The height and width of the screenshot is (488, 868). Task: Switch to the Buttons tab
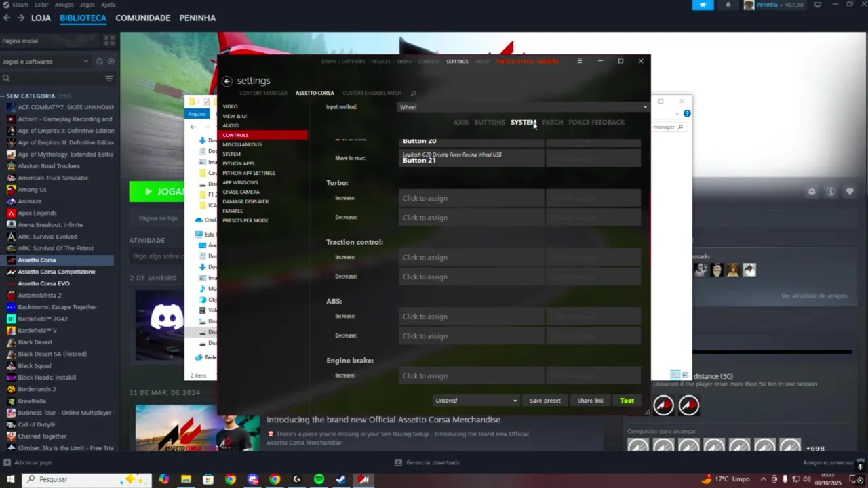490,123
